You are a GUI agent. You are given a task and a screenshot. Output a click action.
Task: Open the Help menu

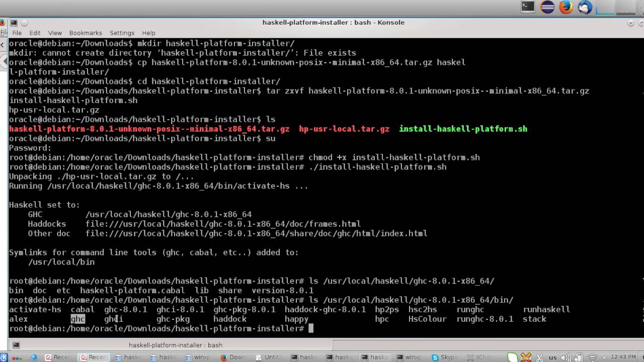148,33
